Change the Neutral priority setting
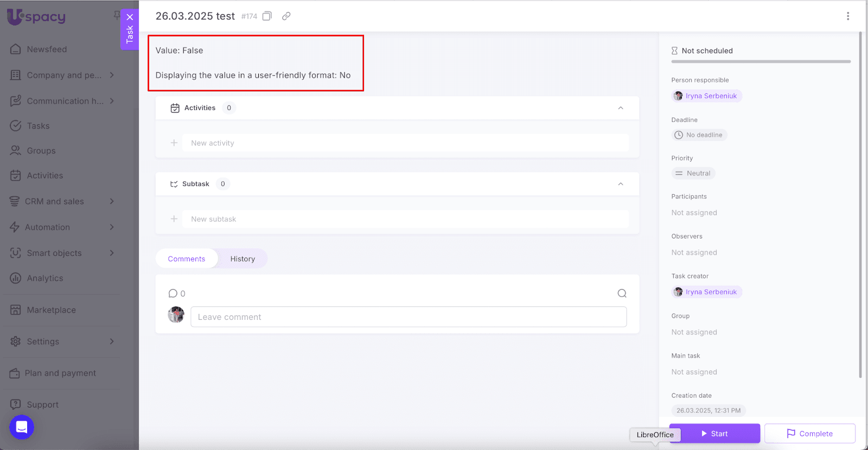This screenshot has height=450, width=868. tap(693, 173)
